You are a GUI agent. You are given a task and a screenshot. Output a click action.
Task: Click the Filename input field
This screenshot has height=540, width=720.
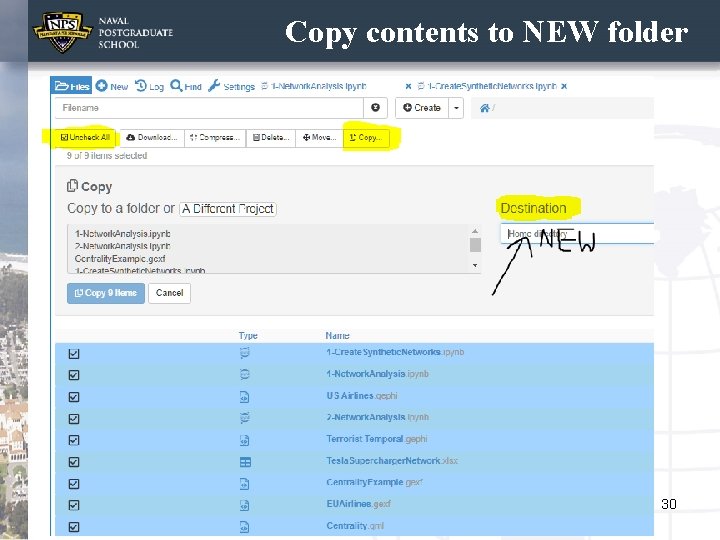click(x=209, y=108)
